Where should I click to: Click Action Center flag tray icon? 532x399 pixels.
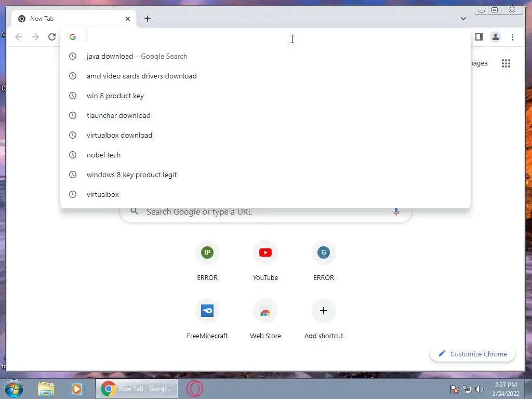click(455, 389)
